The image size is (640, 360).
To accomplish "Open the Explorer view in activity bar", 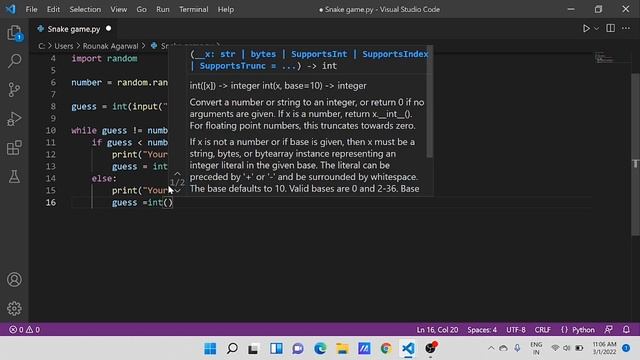I will (14, 33).
